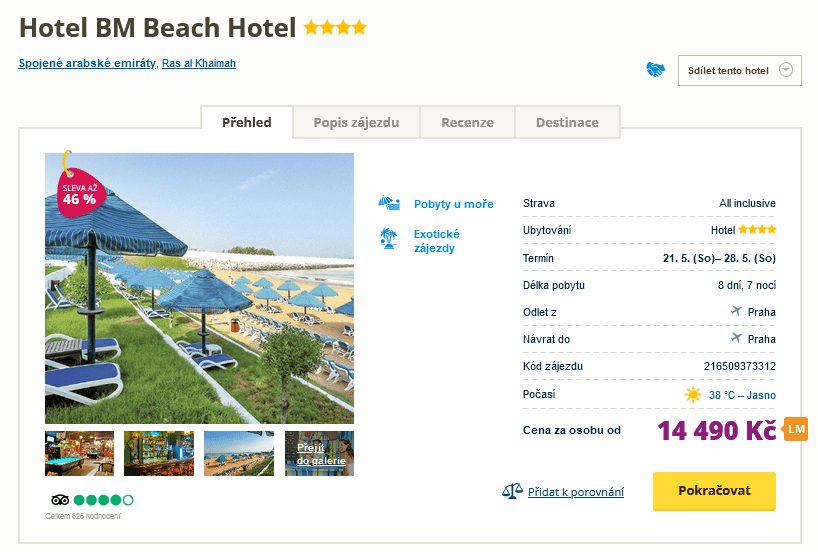Open the Sdílet tento hotel dropdown
This screenshot has width=818, height=552.
pos(739,70)
